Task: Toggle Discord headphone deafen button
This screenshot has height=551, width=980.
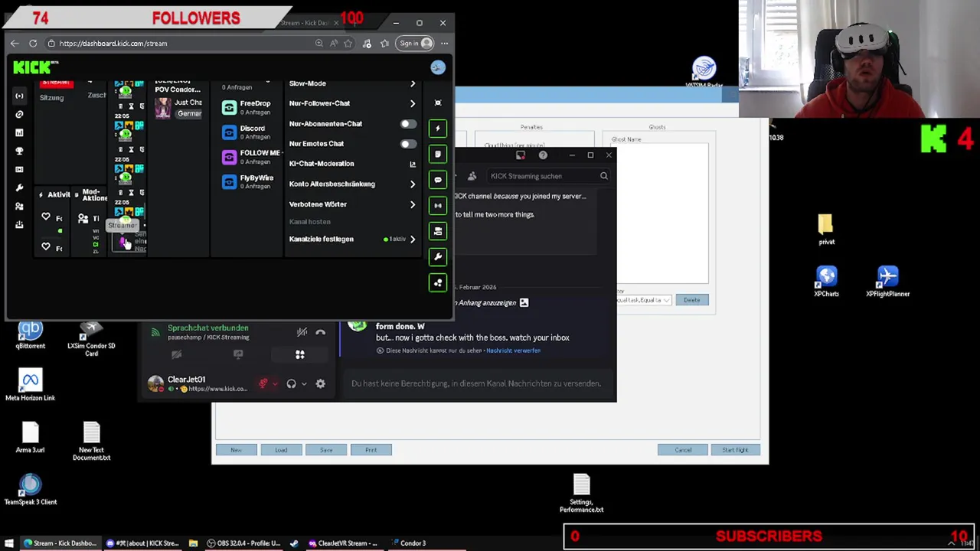Action: coord(291,383)
